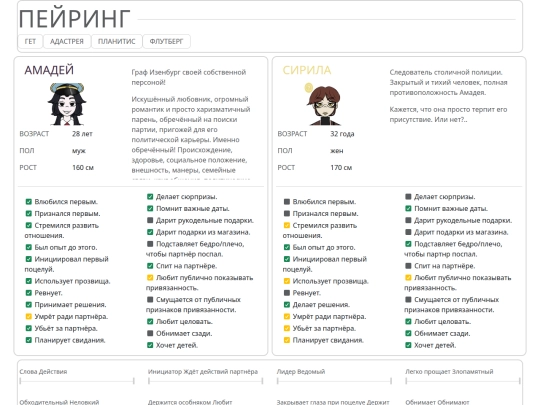Toggle Amadey's 'Дарит рукодельные подарки' checkbox
Viewport: 540px width, 405px height.
pyautogui.click(x=150, y=220)
